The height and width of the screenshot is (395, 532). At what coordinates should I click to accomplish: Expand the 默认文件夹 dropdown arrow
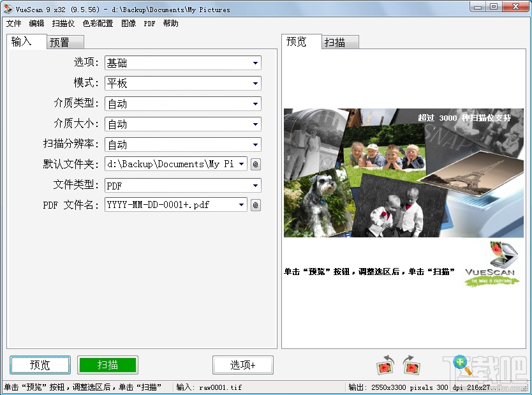[242, 164]
